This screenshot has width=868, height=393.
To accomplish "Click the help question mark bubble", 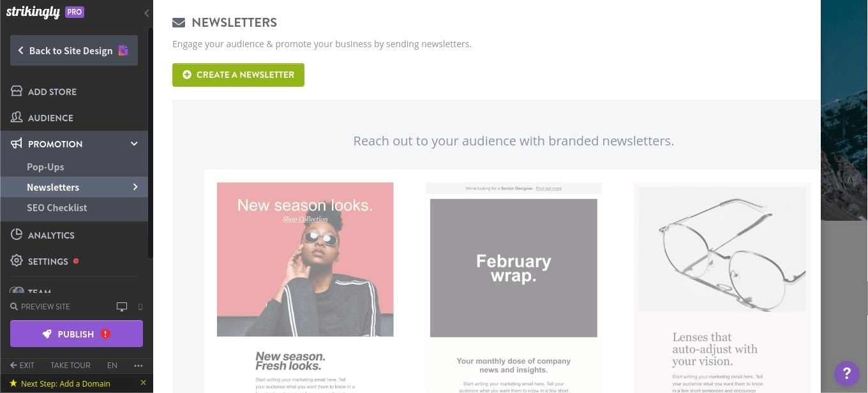I will pos(846,374).
